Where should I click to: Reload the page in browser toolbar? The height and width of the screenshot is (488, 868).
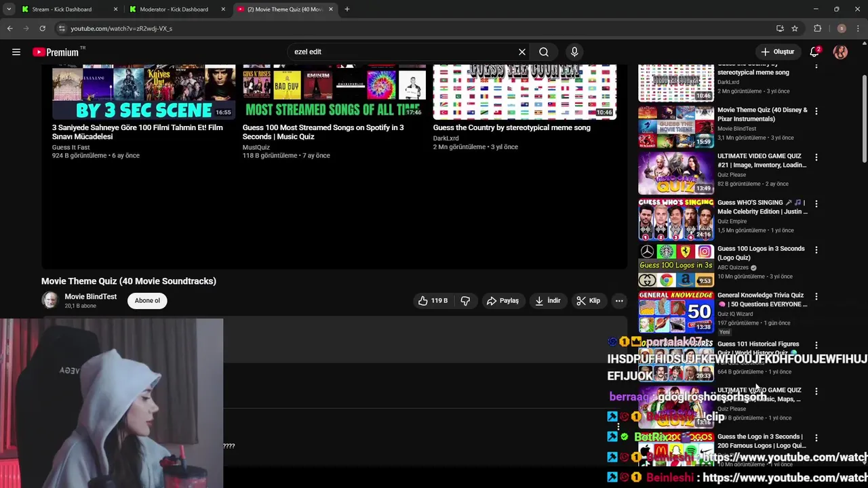click(42, 28)
